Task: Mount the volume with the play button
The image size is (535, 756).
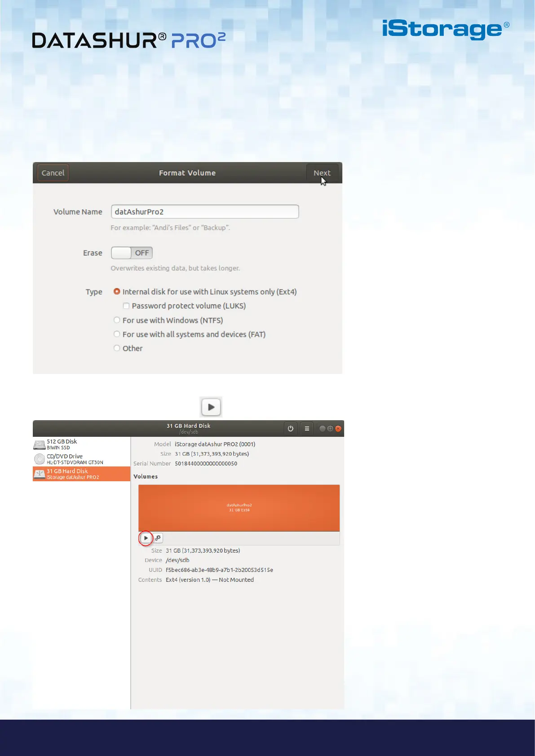Action: click(x=146, y=538)
